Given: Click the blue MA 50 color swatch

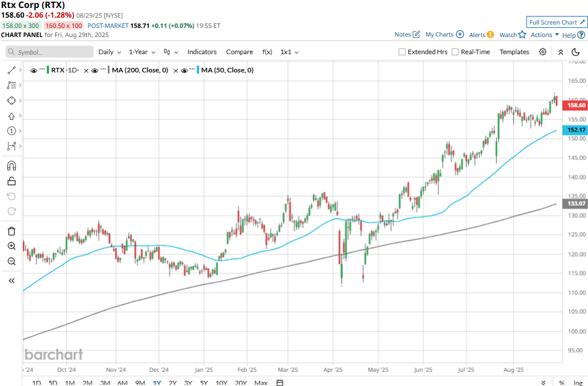Looking at the screenshot, I should (x=198, y=70).
